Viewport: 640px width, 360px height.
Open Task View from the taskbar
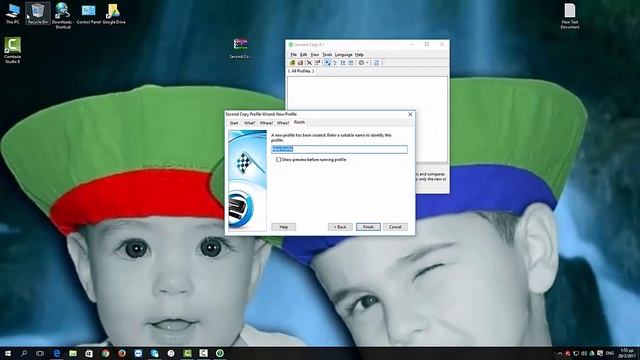click(x=40, y=353)
